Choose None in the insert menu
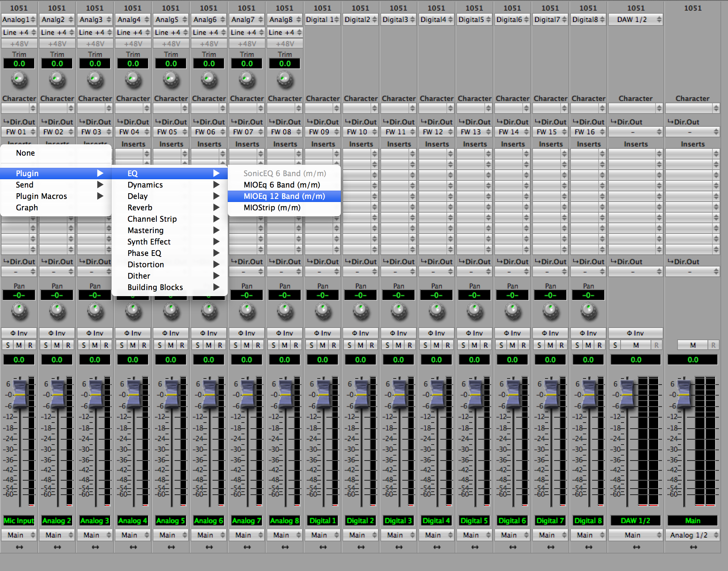The width and height of the screenshot is (728, 571). tap(56, 153)
